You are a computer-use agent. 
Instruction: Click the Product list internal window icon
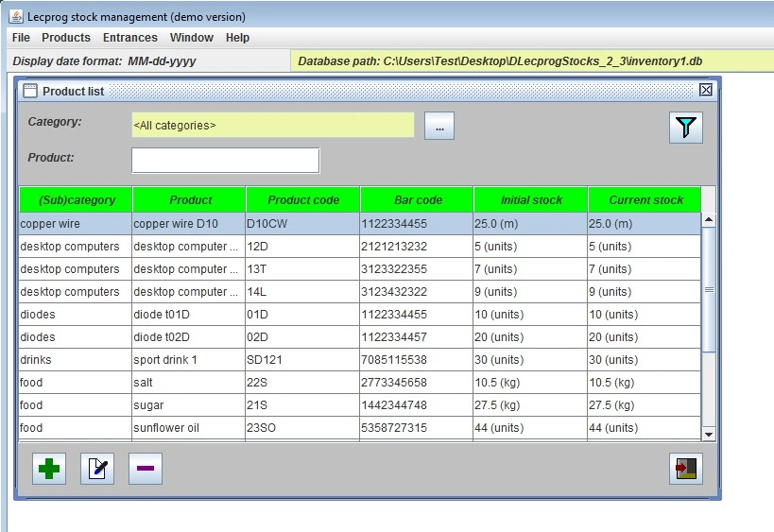30,91
